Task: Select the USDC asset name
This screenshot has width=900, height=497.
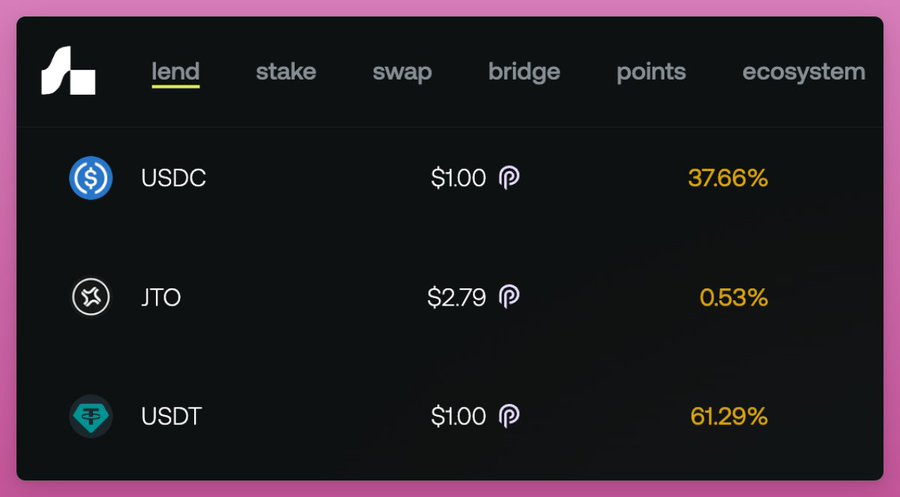Action: click(174, 180)
